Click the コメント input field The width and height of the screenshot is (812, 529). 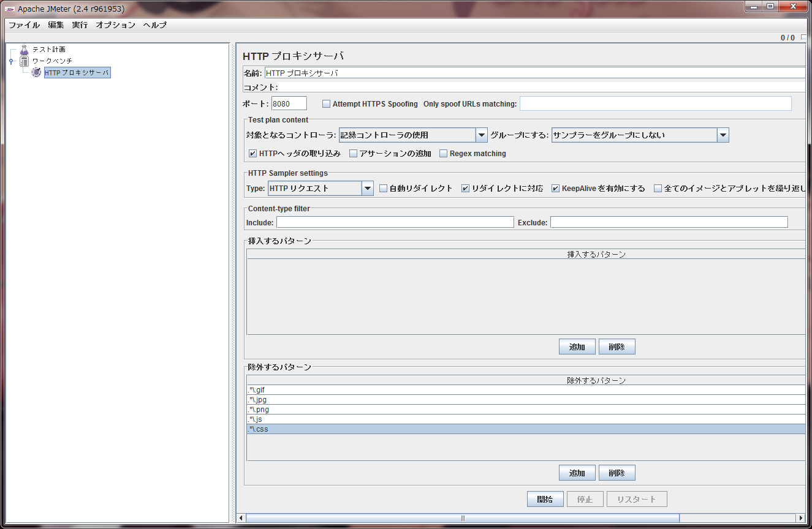click(x=542, y=87)
